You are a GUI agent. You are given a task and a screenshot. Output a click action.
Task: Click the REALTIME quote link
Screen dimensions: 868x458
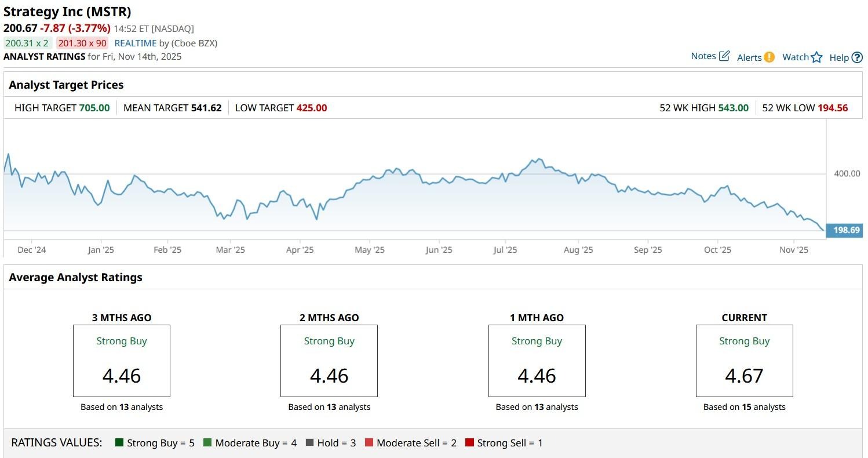point(136,43)
